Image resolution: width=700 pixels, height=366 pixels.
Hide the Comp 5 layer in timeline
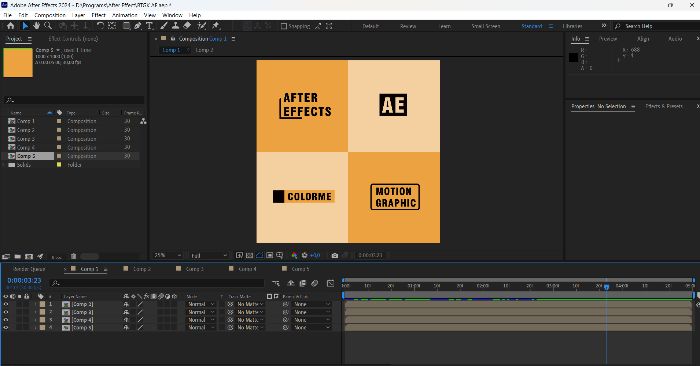click(6, 328)
